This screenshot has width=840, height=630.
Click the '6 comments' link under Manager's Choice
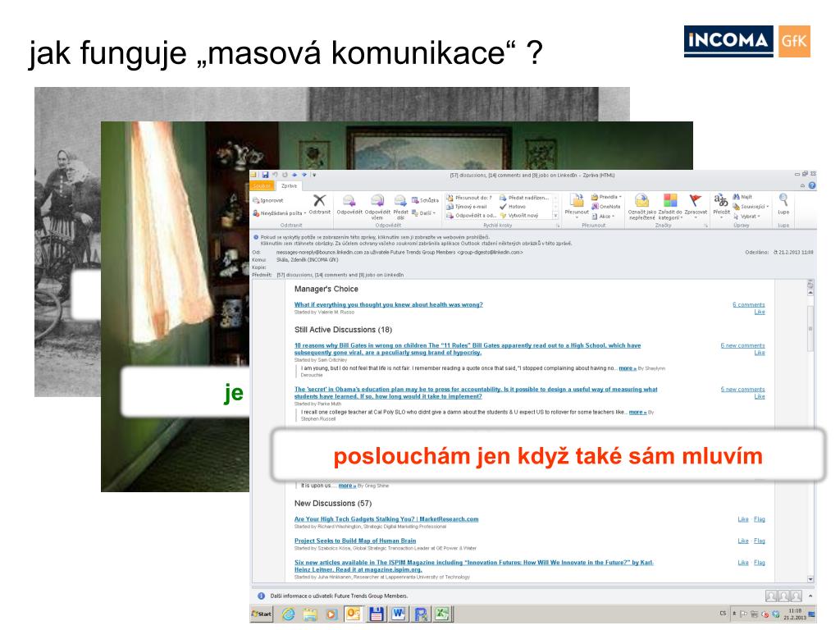click(748, 305)
